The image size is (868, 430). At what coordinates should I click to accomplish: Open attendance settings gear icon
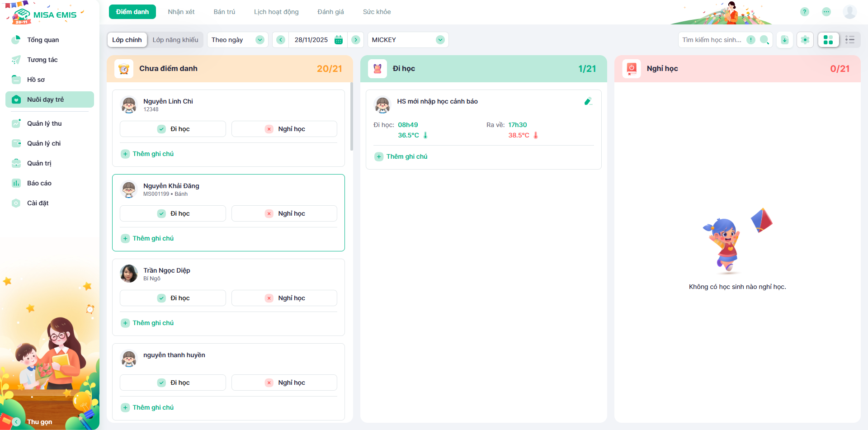pyautogui.click(x=805, y=40)
